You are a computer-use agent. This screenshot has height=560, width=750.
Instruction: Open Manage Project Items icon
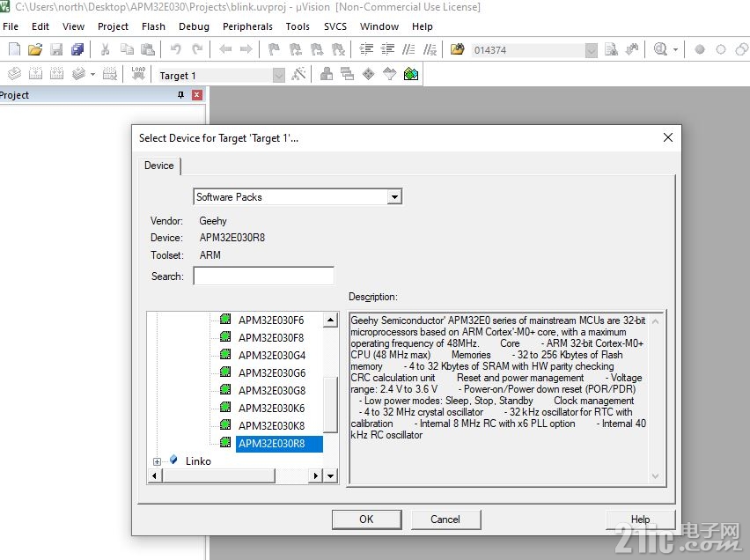click(327, 74)
